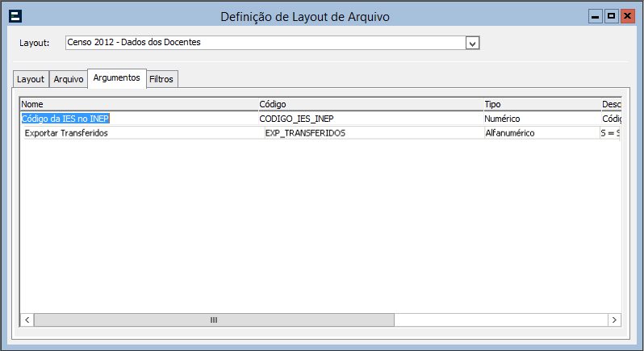Click the horizontal scrollbar right arrow
Image resolution: width=644 pixels, height=351 pixels.
click(614, 320)
